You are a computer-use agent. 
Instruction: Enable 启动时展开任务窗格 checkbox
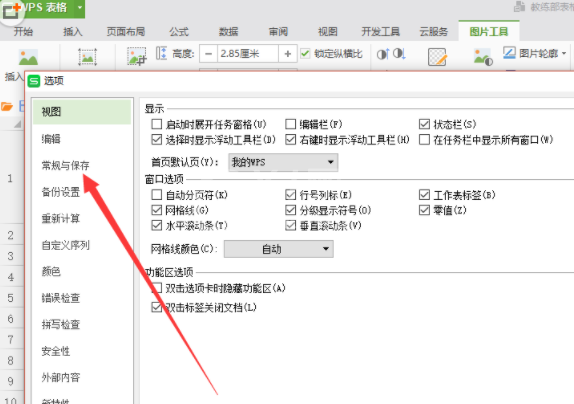(x=156, y=124)
